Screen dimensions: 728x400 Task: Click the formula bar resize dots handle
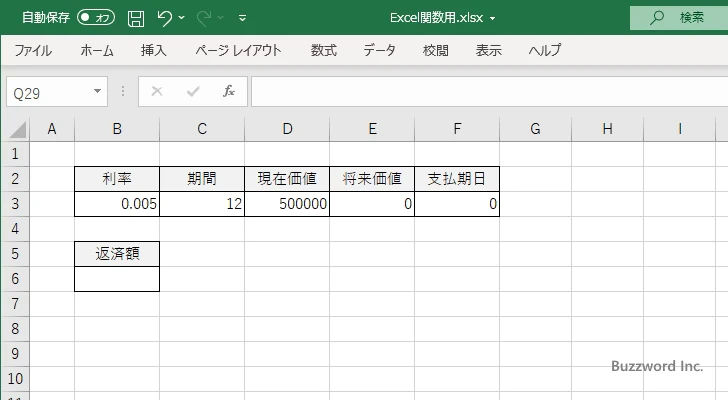click(123, 91)
